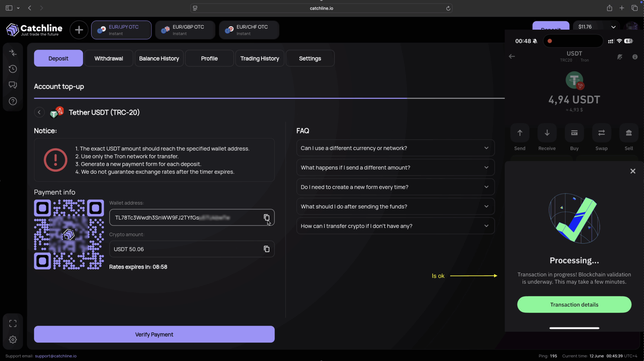
Task: Open the $11.76 balance dropdown
Action: coord(613,27)
